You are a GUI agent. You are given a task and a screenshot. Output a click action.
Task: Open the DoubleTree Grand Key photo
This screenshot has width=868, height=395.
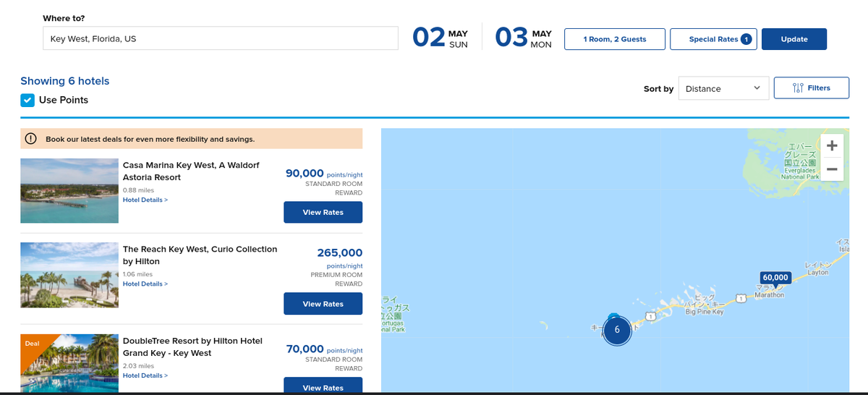69,364
